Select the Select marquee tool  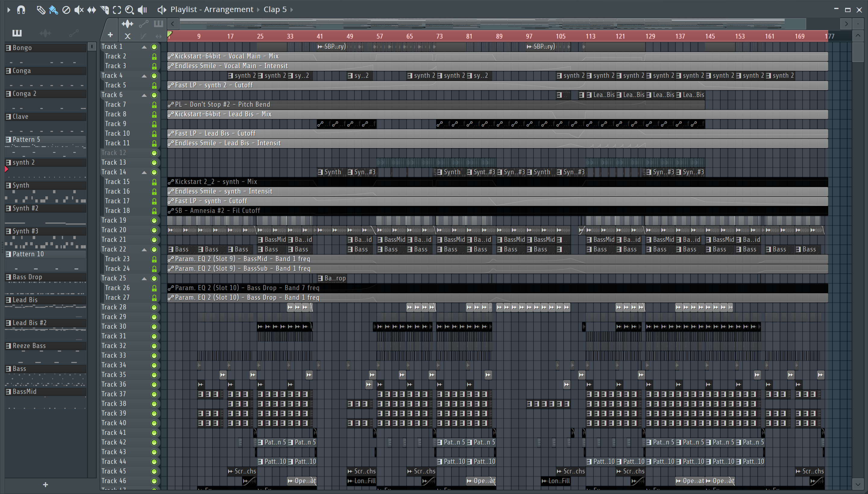[x=117, y=10]
